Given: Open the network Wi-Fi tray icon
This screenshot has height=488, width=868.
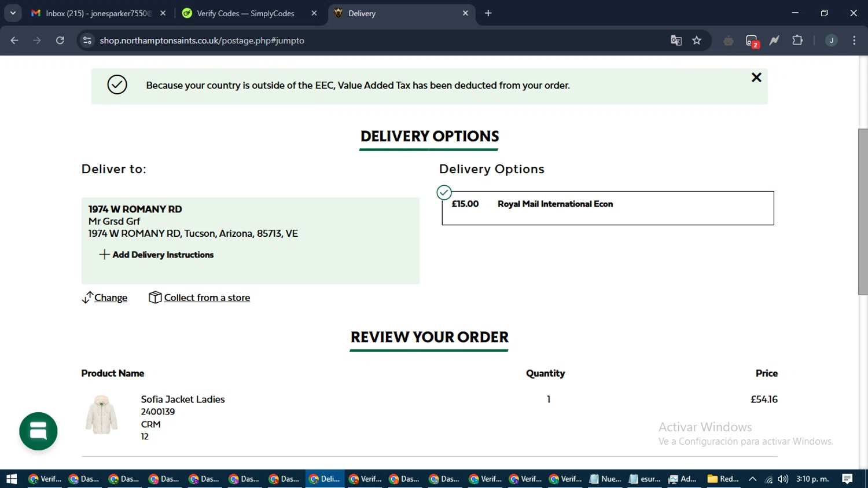Looking at the screenshot, I should click(x=768, y=479).
